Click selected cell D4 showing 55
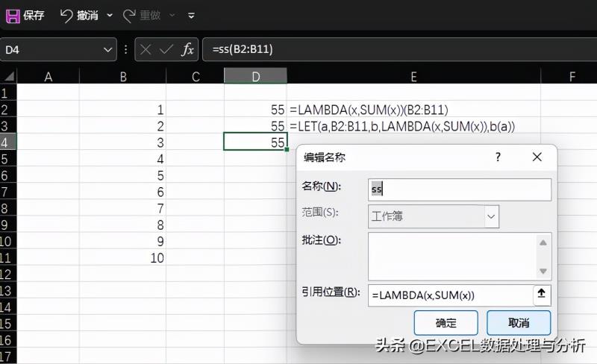The width and height of the screenshot is (597, 364). [255, 142]
